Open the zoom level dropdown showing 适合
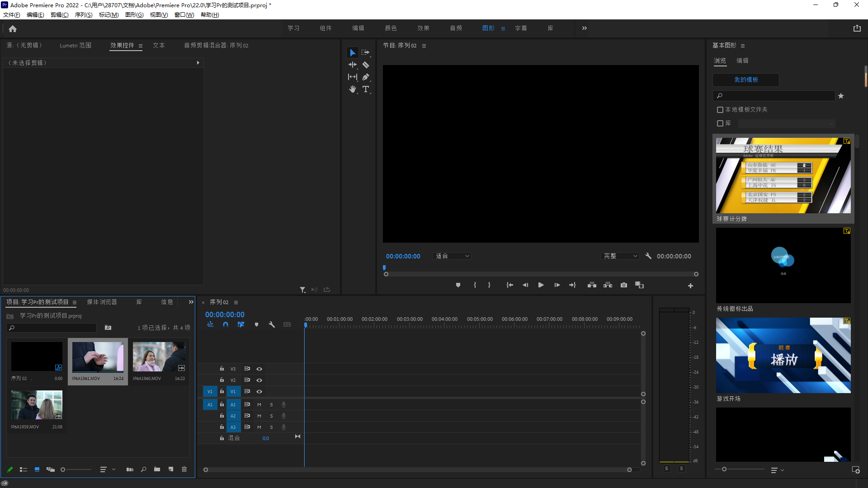This screenshot has height=488, width=868. pos(452,256)
